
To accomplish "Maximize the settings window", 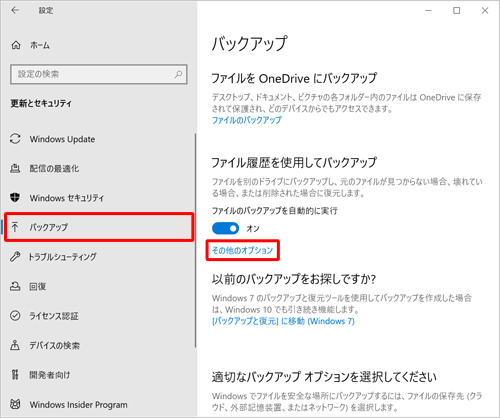I will [456, 10].
